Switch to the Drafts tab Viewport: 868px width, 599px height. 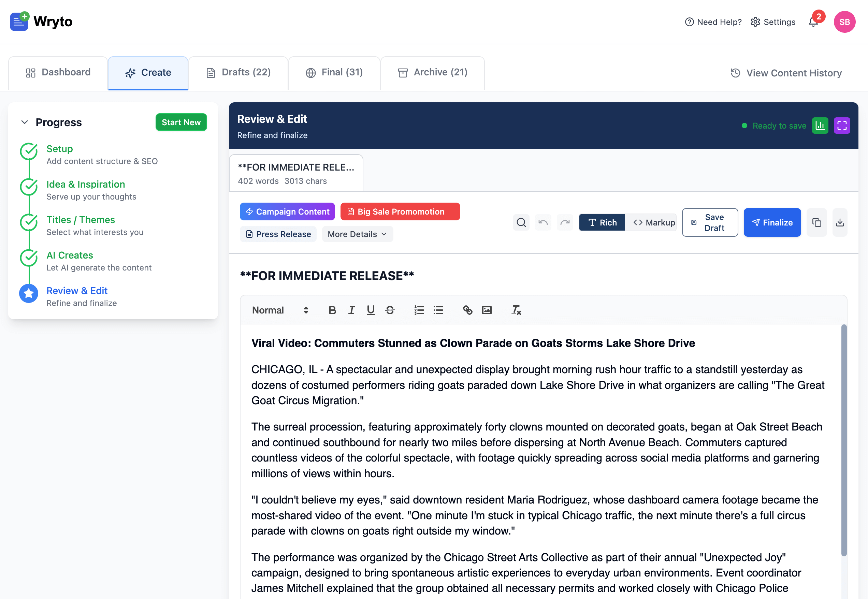pos(238,72)
